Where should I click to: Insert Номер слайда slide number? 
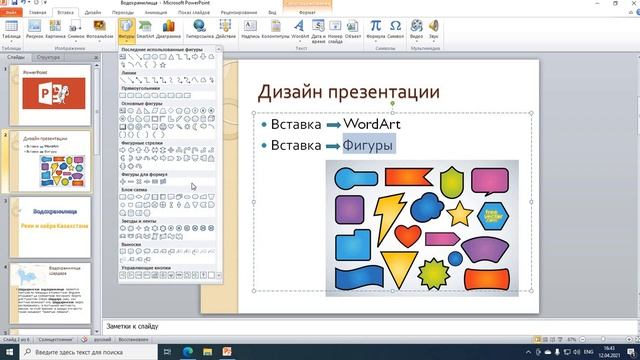tap(335, 31)
